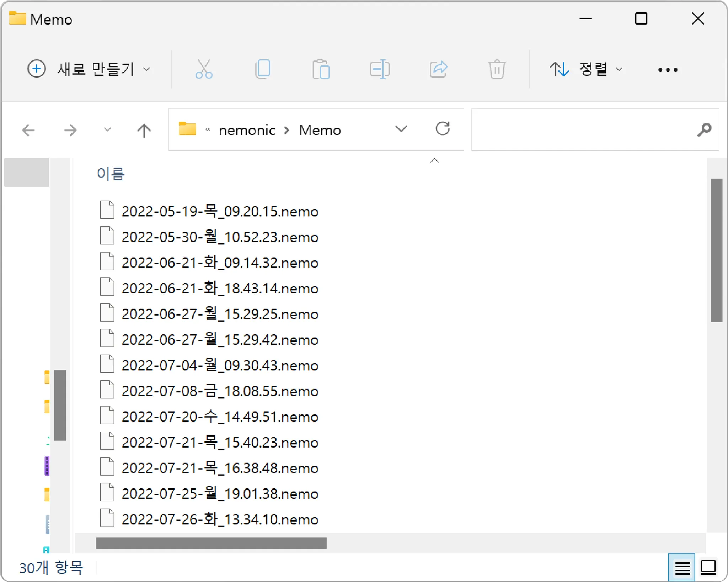Viewport: 728px width, 582px height.
Task: Click the Paste clipboard icon
Action: [x=321, y=69]
